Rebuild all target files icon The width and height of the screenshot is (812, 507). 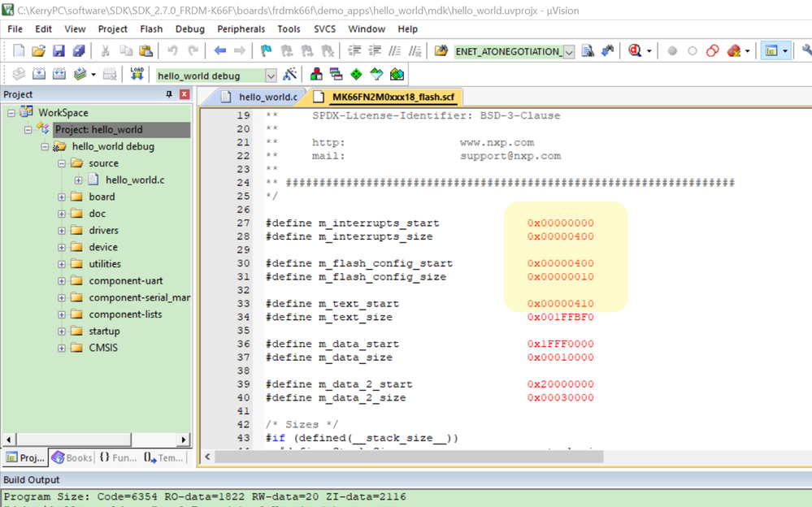coord(59,75)
